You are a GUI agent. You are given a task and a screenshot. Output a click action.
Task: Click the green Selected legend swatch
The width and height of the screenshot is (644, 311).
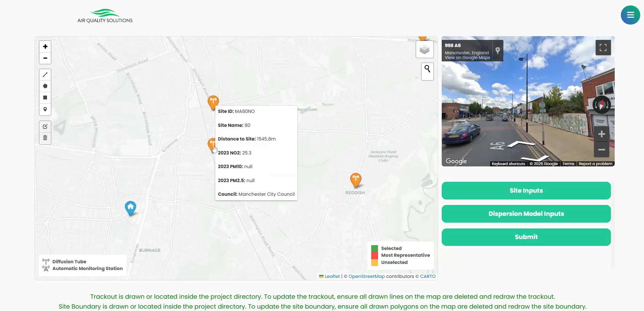click(x=374, y=249)
